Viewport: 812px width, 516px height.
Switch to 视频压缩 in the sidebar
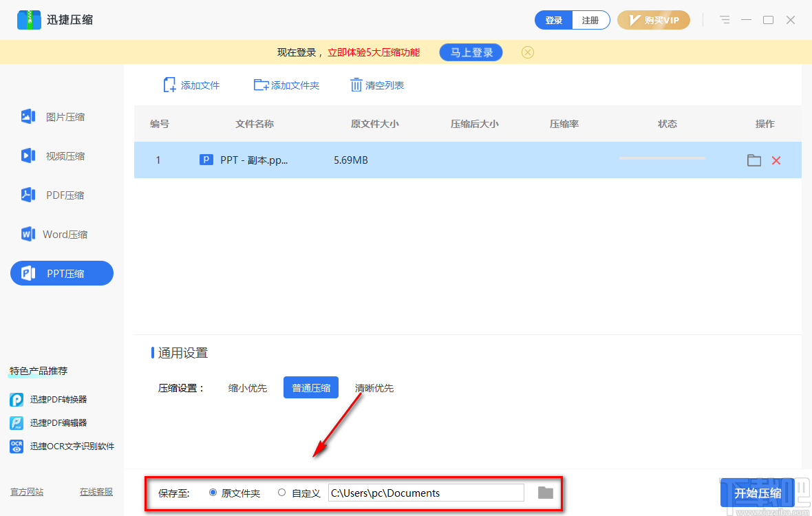tap(62, 155)
